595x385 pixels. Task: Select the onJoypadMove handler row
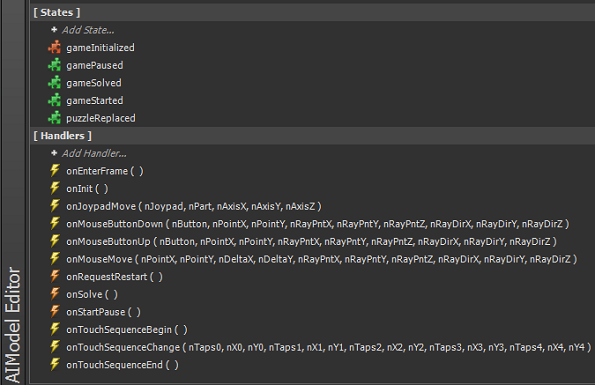(x=194, y=206)
